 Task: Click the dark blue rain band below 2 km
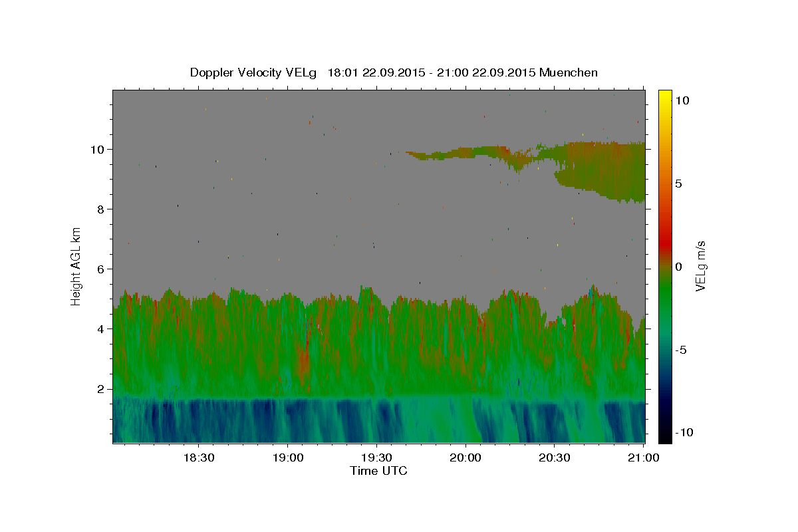click(379, 421)
